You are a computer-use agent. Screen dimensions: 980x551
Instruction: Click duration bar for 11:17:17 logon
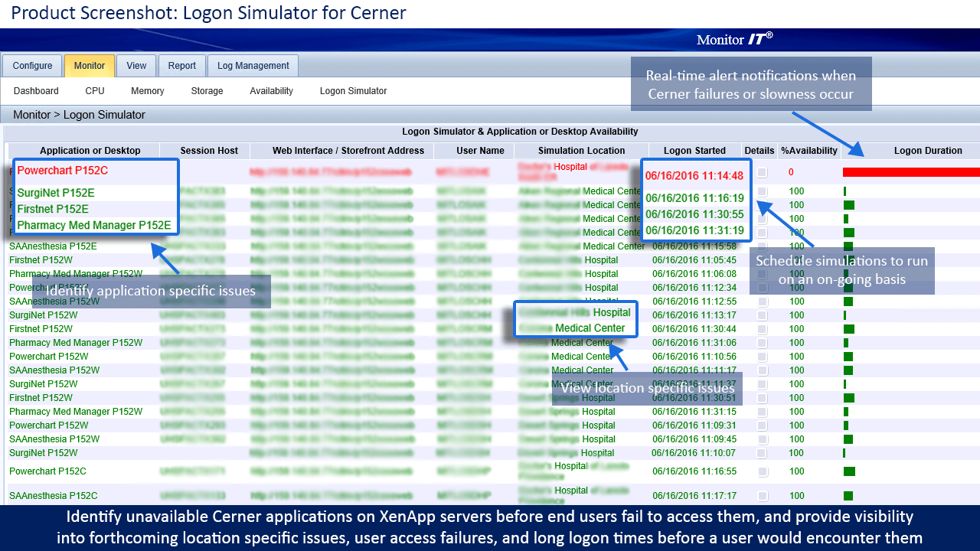coord(848,496)
